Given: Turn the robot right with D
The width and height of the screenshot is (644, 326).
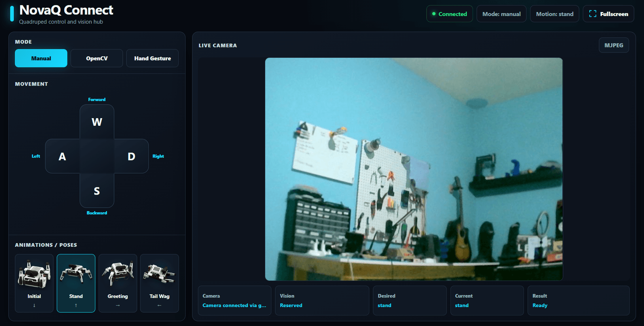Looking at the screenshot, I should 132,156.
